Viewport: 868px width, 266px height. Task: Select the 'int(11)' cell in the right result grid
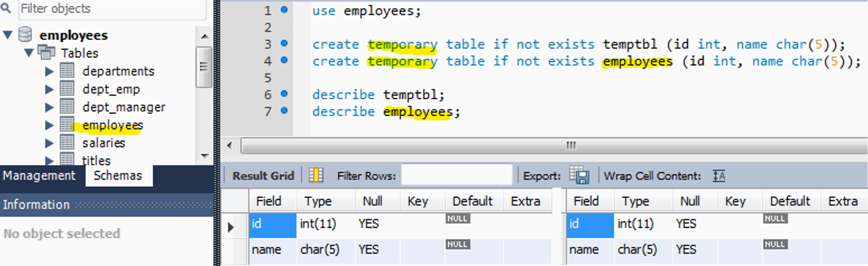pos(643,225)
